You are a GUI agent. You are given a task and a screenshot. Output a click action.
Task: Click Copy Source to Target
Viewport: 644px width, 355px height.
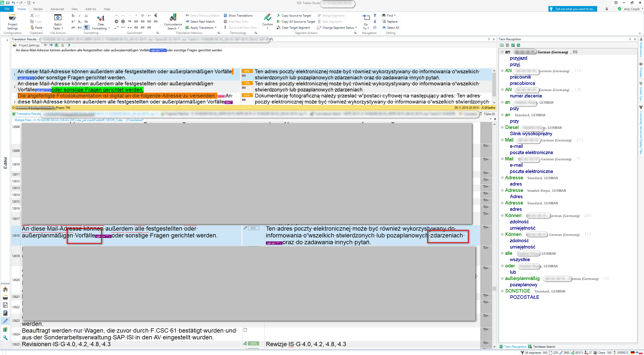[x=294, y=16]
